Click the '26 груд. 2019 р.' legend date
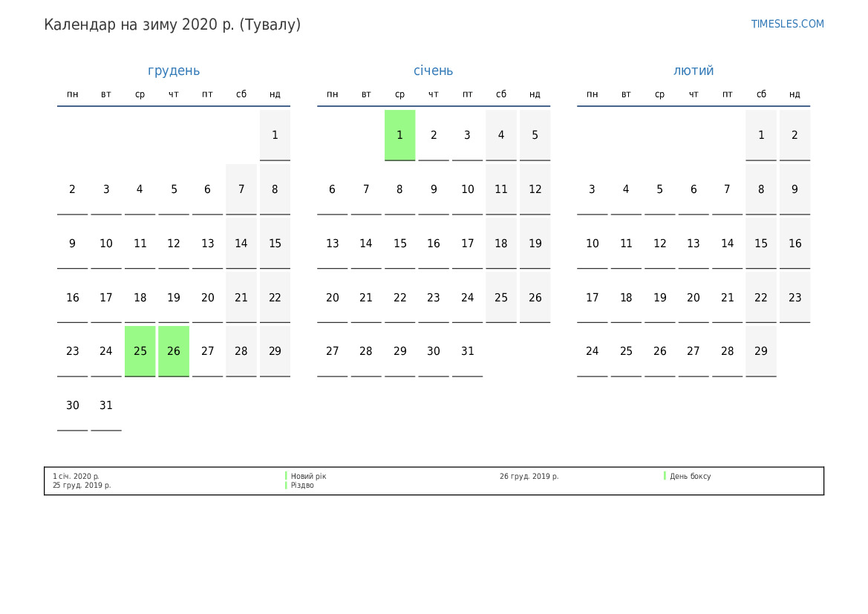Image resolution: width=868 pixels, height=614 pixels. tap(529, 477)
